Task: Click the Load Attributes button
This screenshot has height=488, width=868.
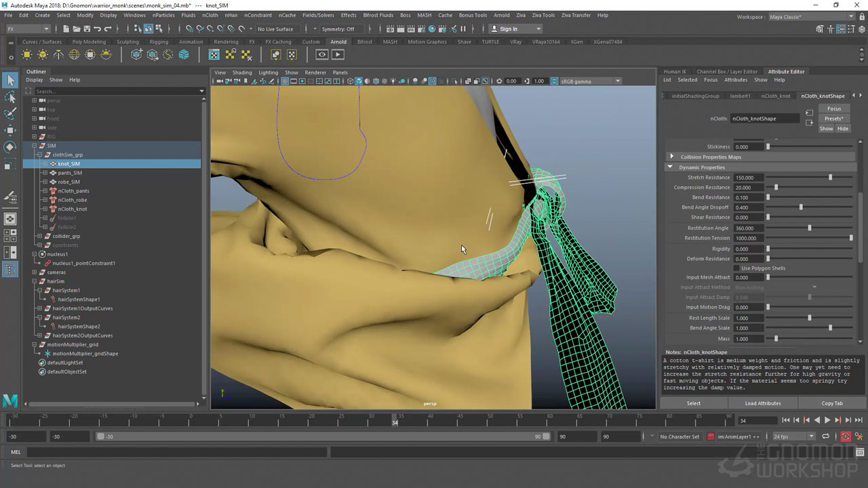Action: [763, 403]
